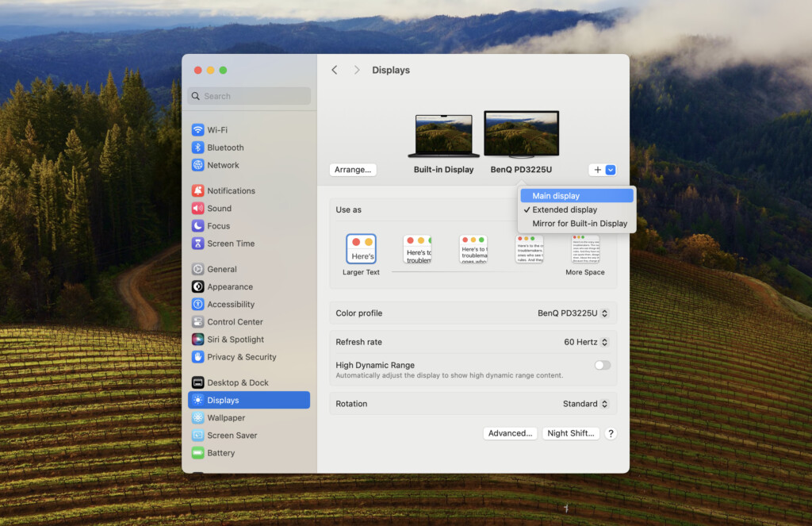Select the fourth resolution scaling thumbnail
This screenshot has width=812, height=526.
coord(529,249)
